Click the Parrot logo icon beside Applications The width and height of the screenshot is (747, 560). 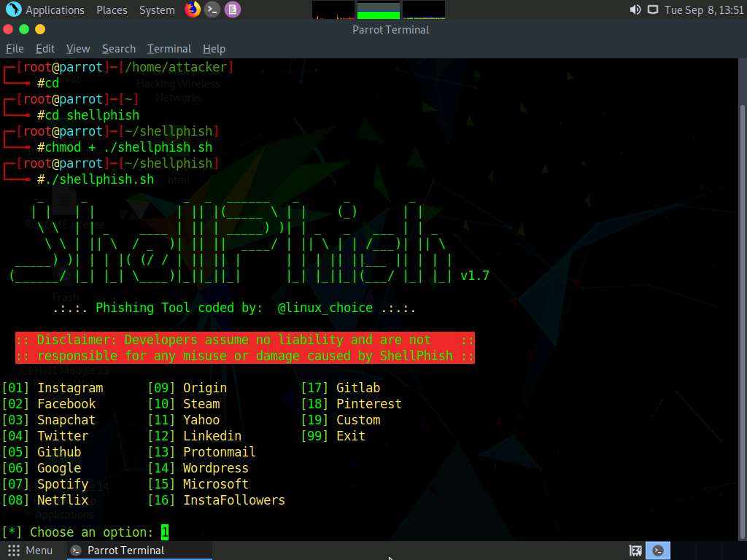tap(13, 9)
